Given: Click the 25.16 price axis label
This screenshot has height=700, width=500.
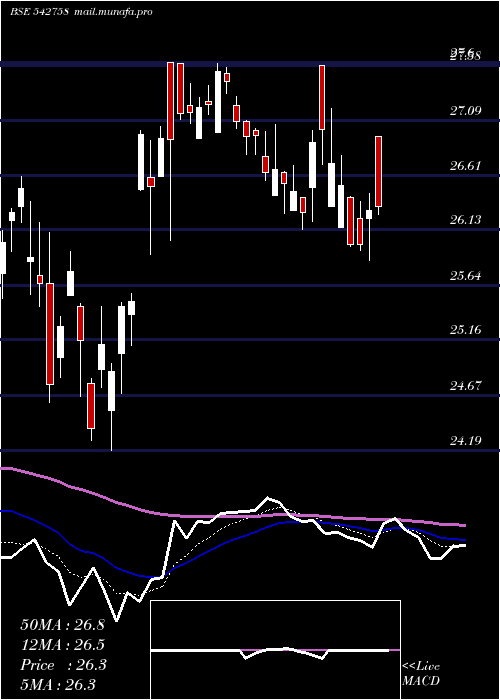Looking at the screenshot, I should [466, 330].
